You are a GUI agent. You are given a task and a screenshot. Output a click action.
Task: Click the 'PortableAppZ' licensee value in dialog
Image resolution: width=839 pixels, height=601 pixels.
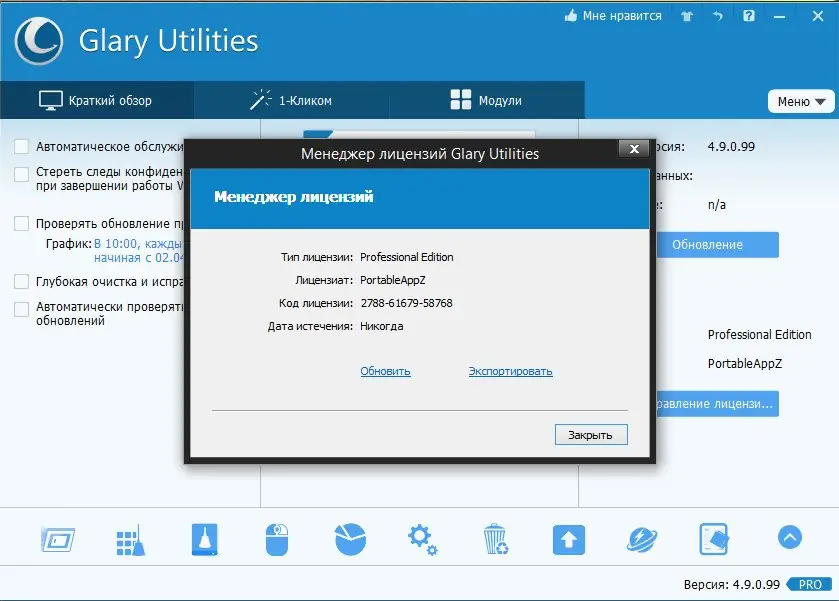pos(393,280)
